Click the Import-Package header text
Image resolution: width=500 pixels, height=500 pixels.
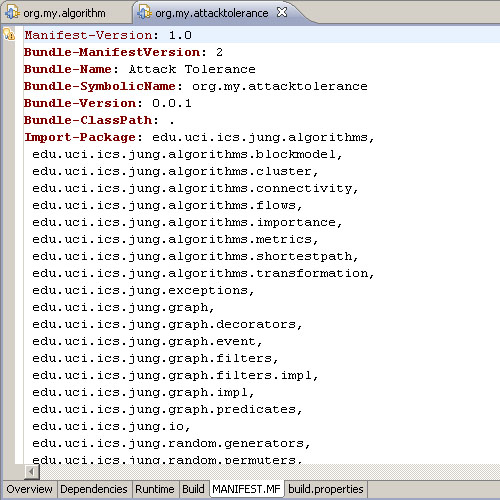pyautogui.click(x=80, y=137)
